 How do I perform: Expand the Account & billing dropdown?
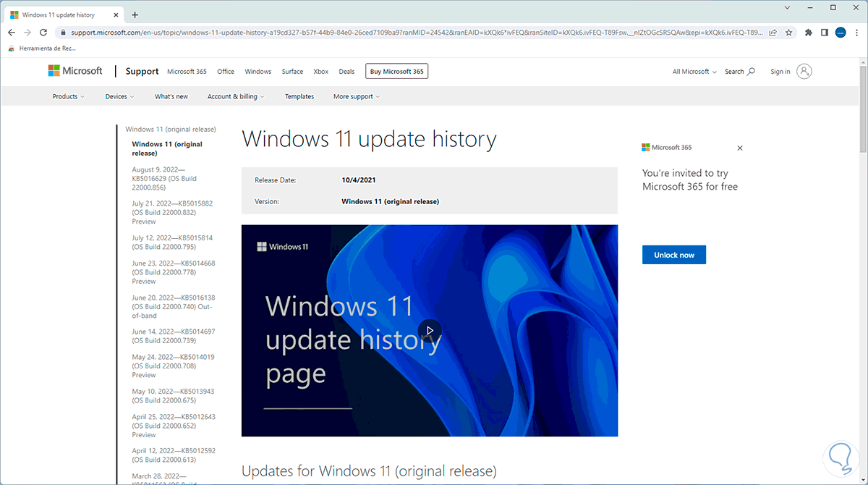236,96
